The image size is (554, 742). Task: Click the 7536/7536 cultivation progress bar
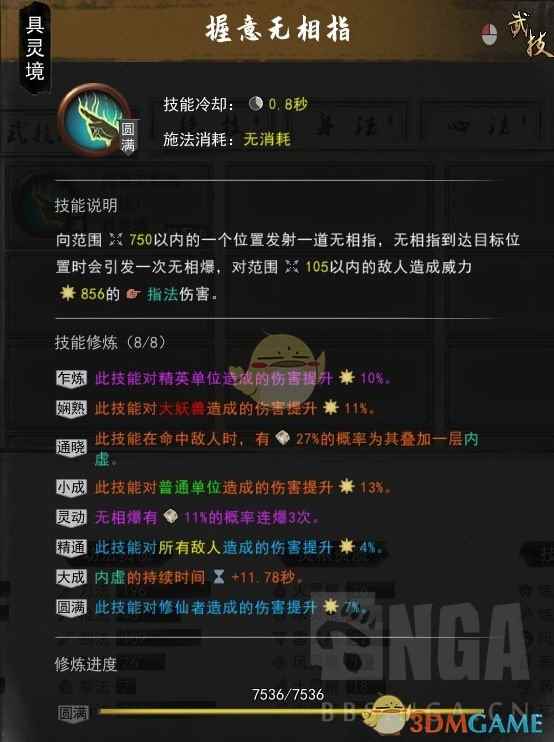pos(291,711)
